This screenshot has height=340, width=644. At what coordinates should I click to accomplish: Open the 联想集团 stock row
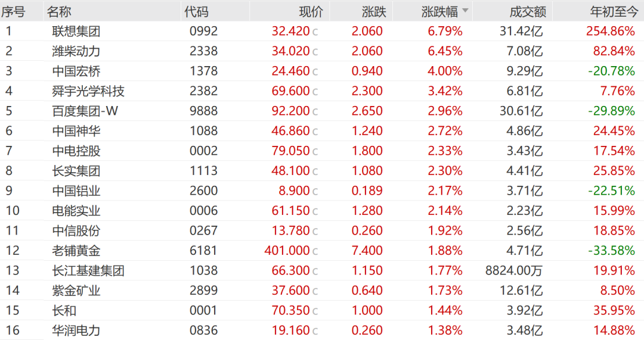tap(322, 31)
